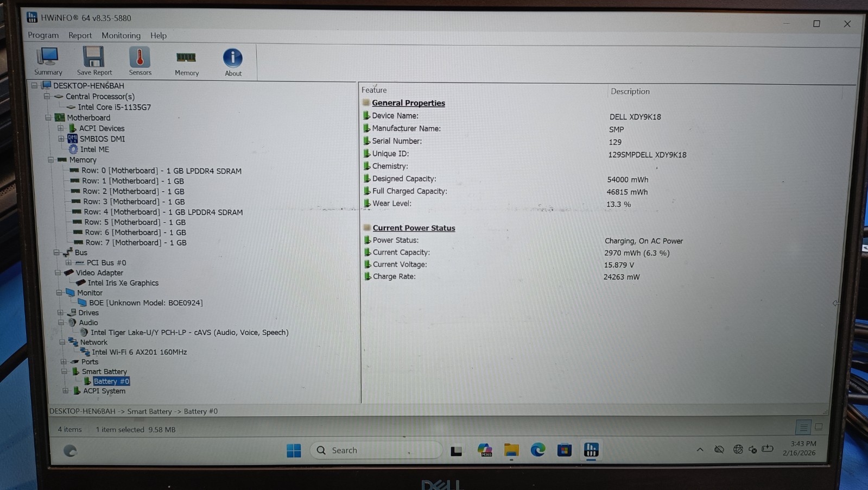Select memory Row: 4 LPDDR4 SDRAM
The height and width of the screenshot is (490, 868).
click(x=163, y=212)
